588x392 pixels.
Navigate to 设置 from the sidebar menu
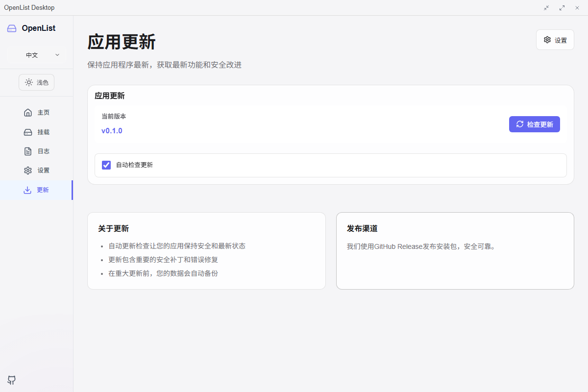tap(36, 170)
